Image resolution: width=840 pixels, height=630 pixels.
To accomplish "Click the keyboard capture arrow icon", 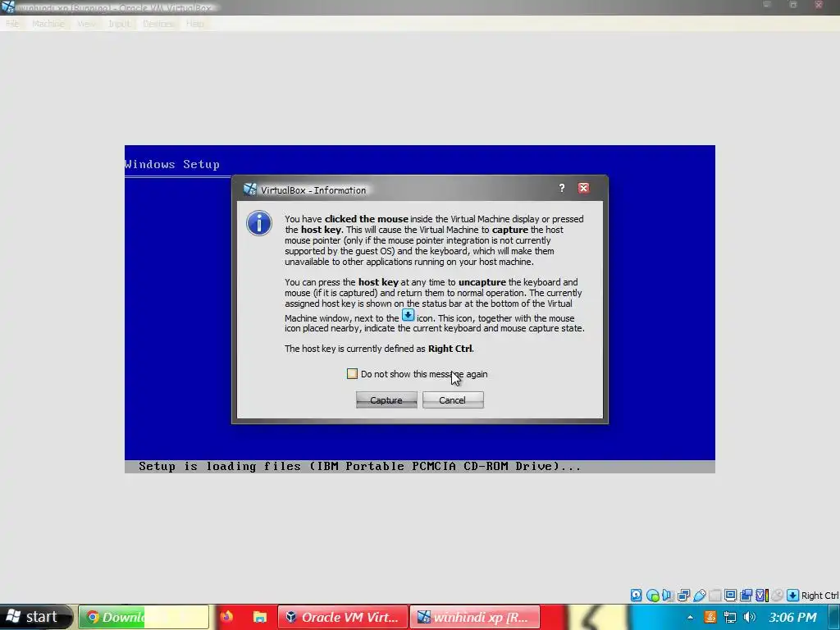I will 793,596.
